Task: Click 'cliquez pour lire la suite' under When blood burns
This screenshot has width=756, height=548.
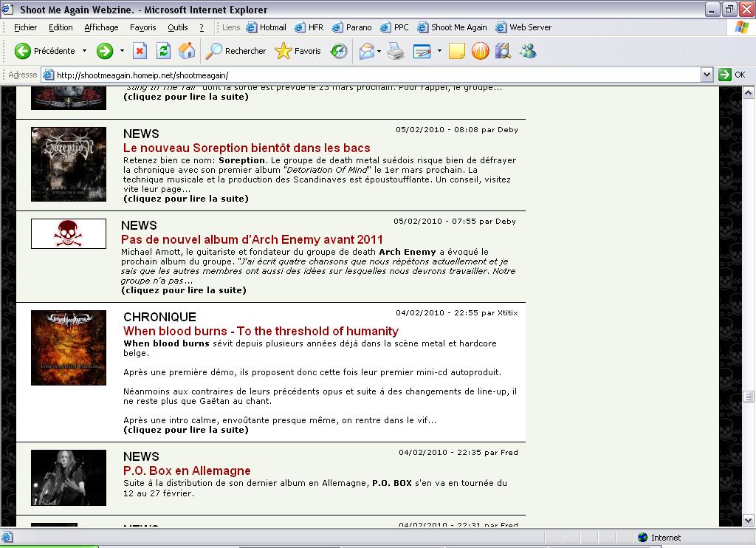Action: pos(186,431)
